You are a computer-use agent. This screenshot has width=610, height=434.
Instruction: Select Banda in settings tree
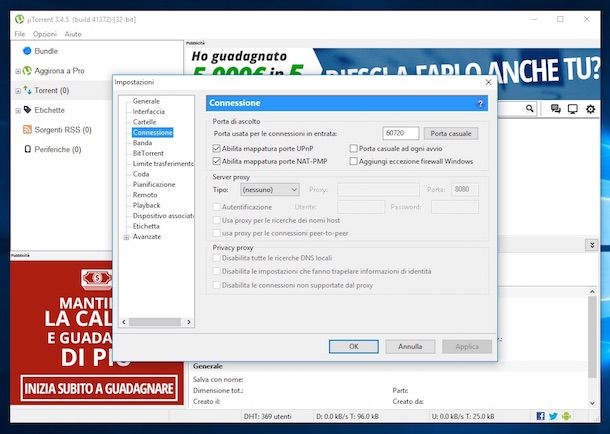click(x=142, y=143)
